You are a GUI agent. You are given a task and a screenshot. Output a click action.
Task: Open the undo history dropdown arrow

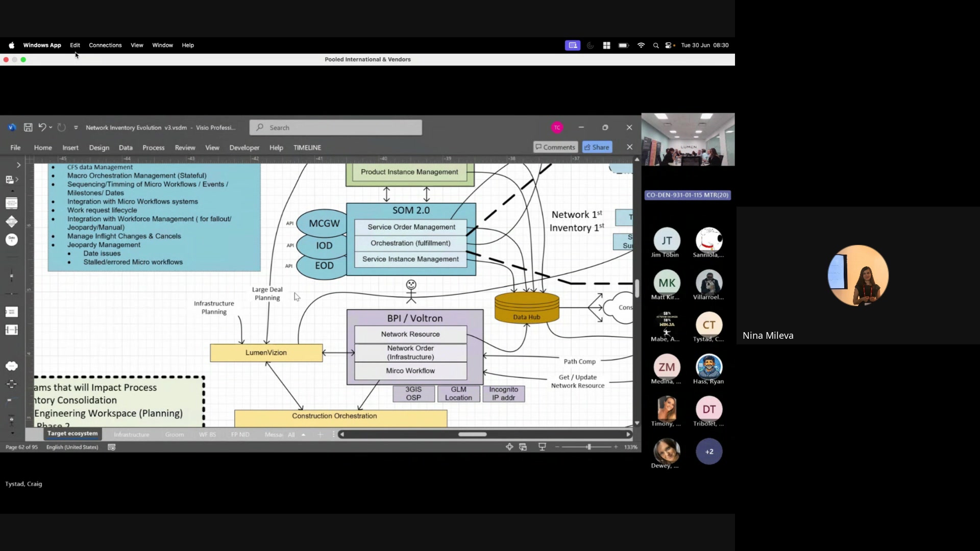click(51, 128)
